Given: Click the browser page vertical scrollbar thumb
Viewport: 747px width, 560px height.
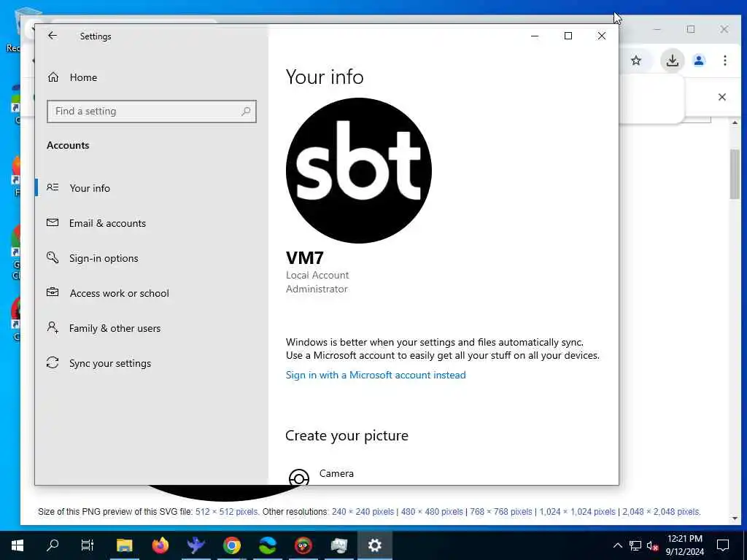Looking at the screenshot, I should pos(735,174).
